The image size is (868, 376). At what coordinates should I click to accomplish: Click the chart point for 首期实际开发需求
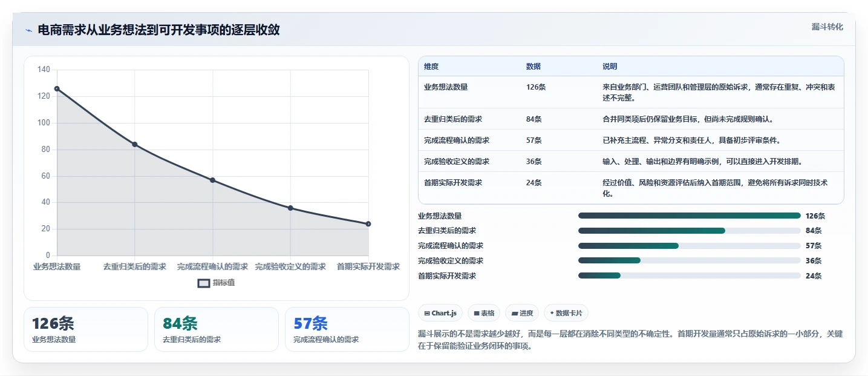click(368, 224)
